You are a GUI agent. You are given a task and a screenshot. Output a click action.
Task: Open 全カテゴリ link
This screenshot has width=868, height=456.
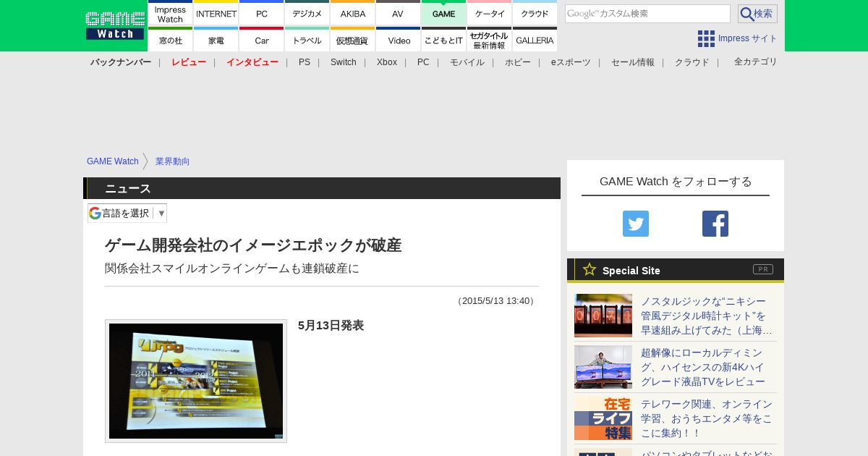pyautogui.click(x=756, y=62)
